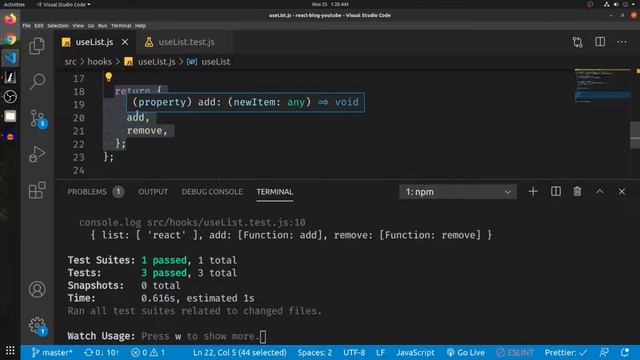Open the notifications bell in status bar

click(624, 353)
